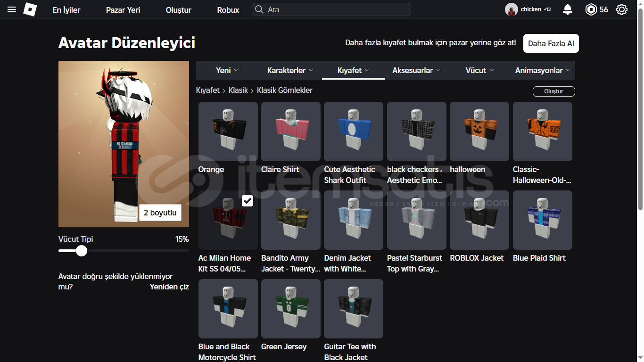Click the search magnifier icon
Screen dimensions: 644x362
(259, 9)
